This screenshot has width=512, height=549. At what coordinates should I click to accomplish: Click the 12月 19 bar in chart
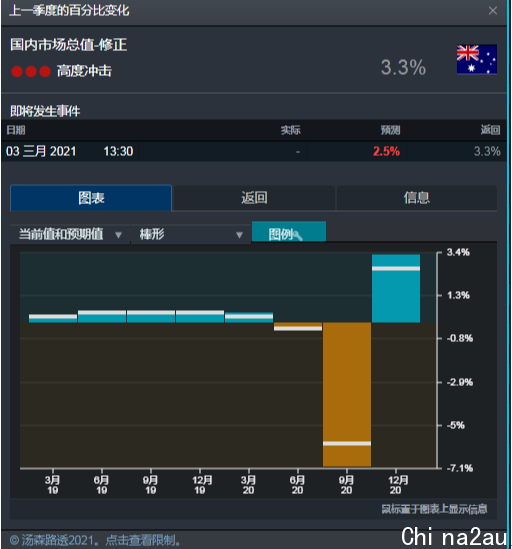(x=200, y=317)
